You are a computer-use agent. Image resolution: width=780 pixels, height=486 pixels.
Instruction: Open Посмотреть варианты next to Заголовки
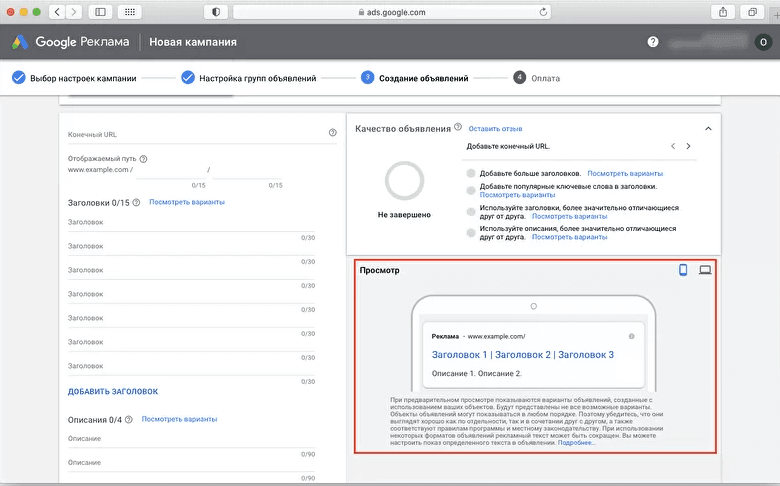coord(187,202)
